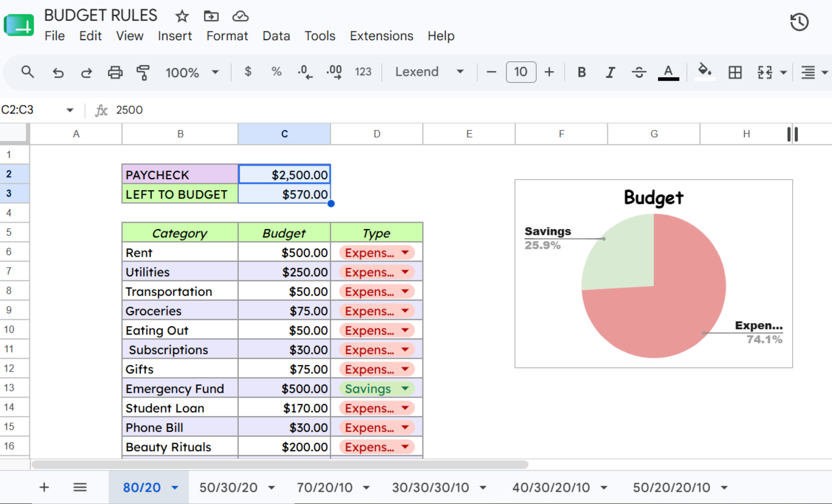Image resolution: width=832 pixels, height=504 pixels.
Task: Select the Beauty Rituals cell
Action: coord(180,447)
